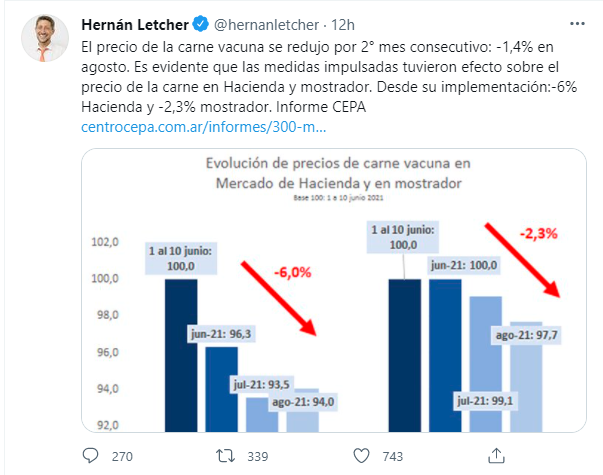Click the Hernán Letcher display name

pyautogui.click(x=135, y=25)
